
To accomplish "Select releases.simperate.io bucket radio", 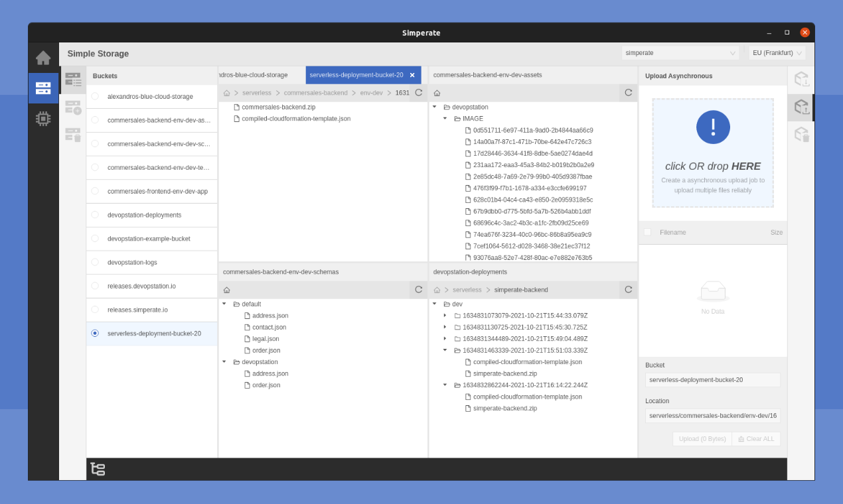I will pos(95,310).
